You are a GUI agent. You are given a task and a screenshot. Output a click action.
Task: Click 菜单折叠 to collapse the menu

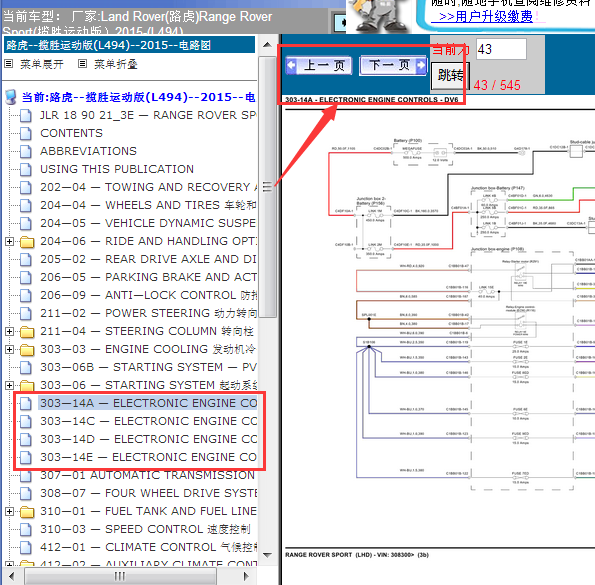coord(116,64)
